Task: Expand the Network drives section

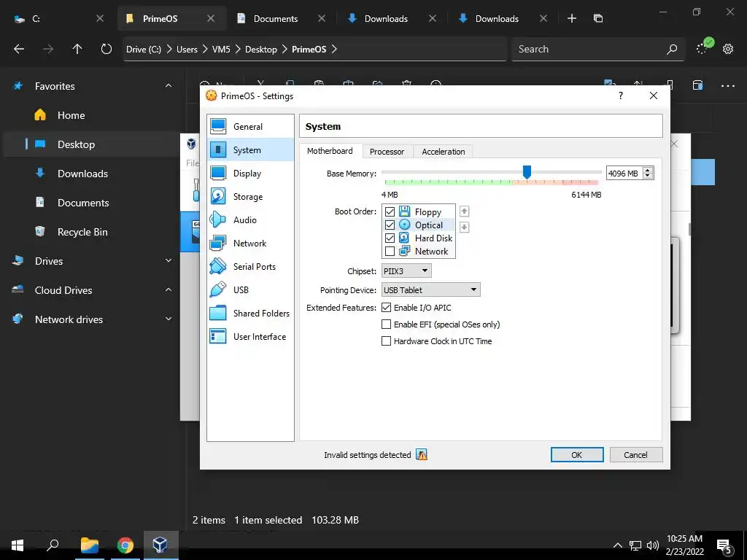Action: click(169, 319)
